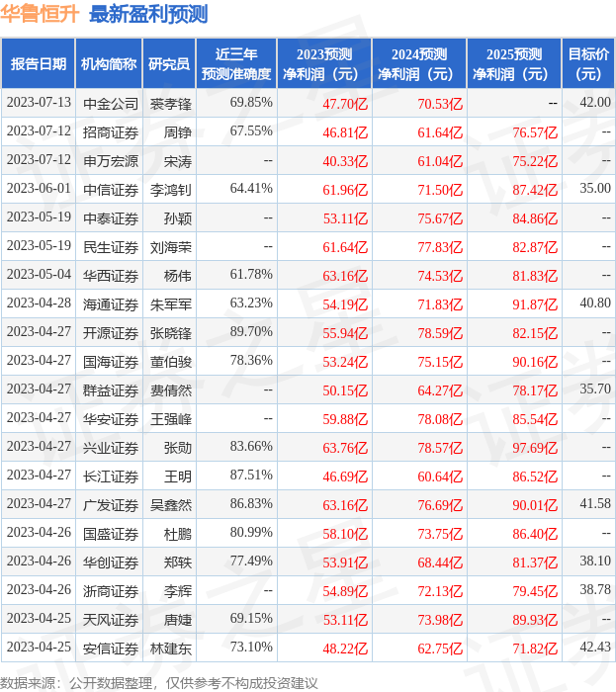Select the 目标价 column header
The height and width of the screenshot is (692, 616).
click(588, 64)
